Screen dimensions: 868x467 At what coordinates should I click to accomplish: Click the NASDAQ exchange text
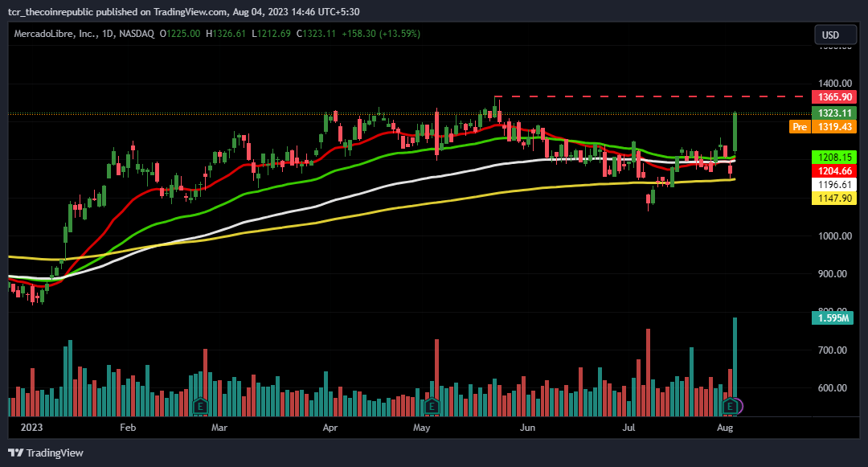click(x=137, y=34)
